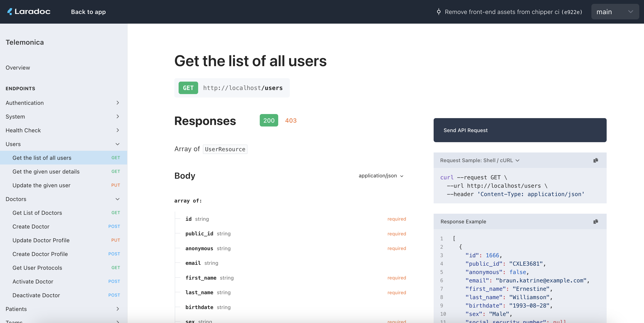Open the main branch dropdown
This screenshot has width=644, height=323.
[x=615, y=12]
